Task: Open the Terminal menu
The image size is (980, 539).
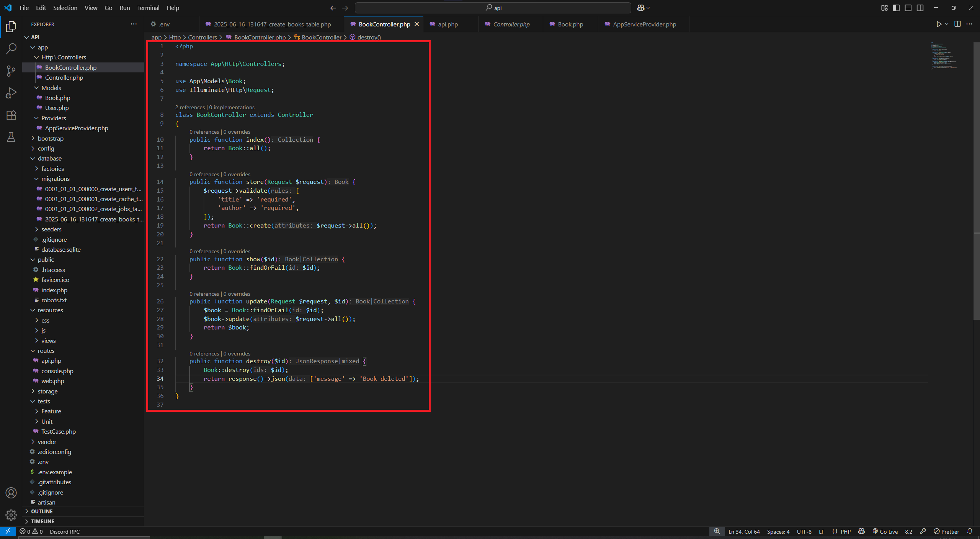Action: point(148,8)
